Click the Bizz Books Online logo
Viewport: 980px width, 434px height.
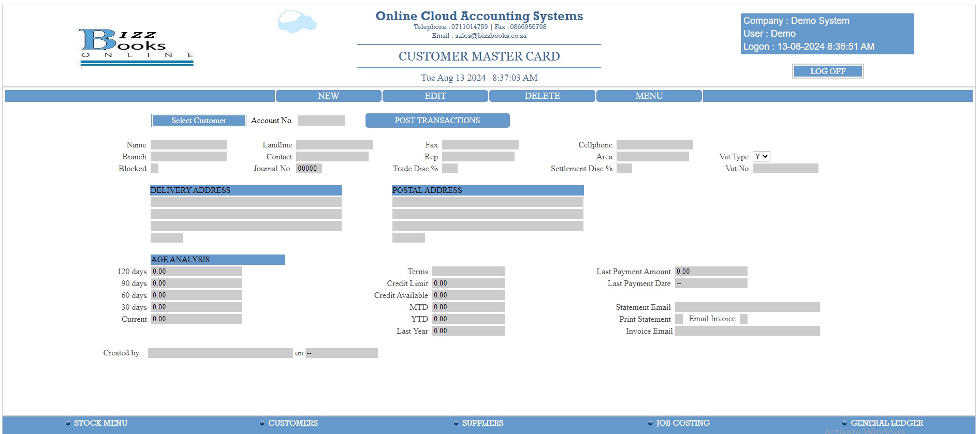click(137, 47)
